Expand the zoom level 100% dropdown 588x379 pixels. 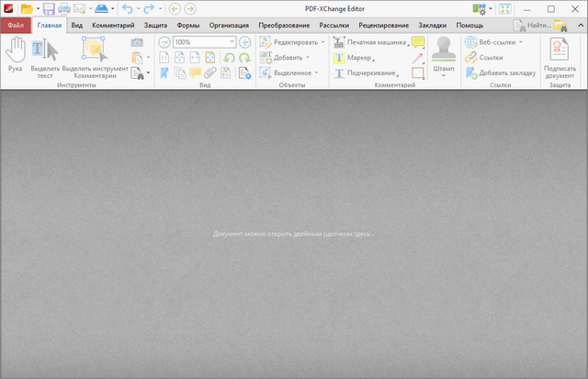(x=231, y=42)
